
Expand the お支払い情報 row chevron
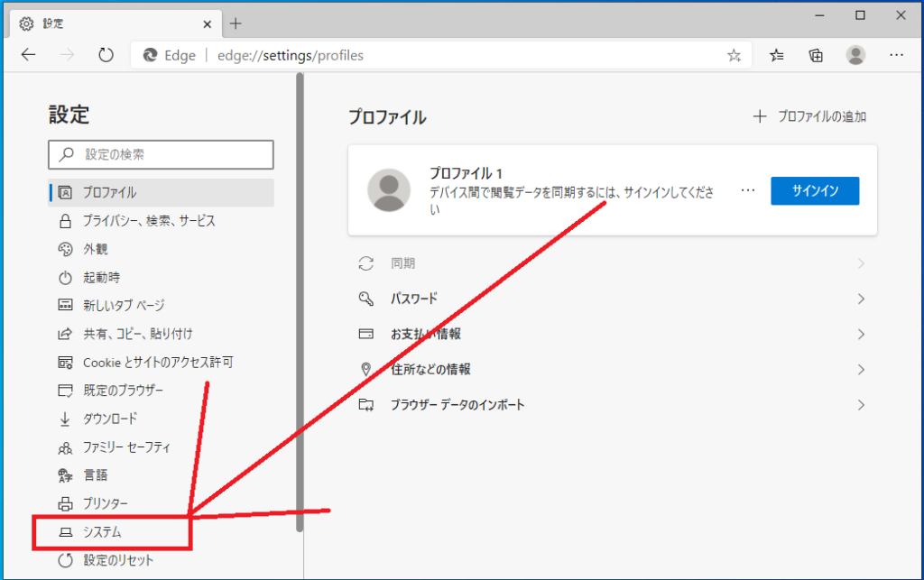861,334
